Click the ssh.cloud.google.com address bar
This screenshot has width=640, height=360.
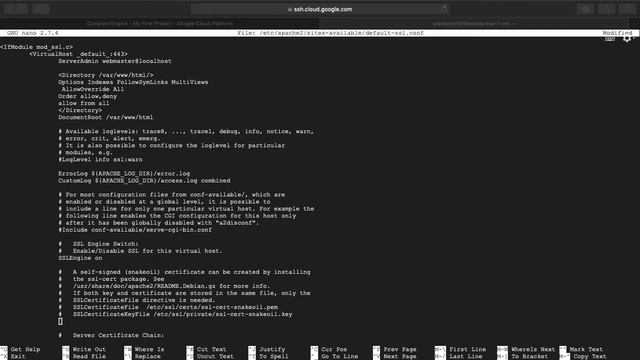[320, 9]
